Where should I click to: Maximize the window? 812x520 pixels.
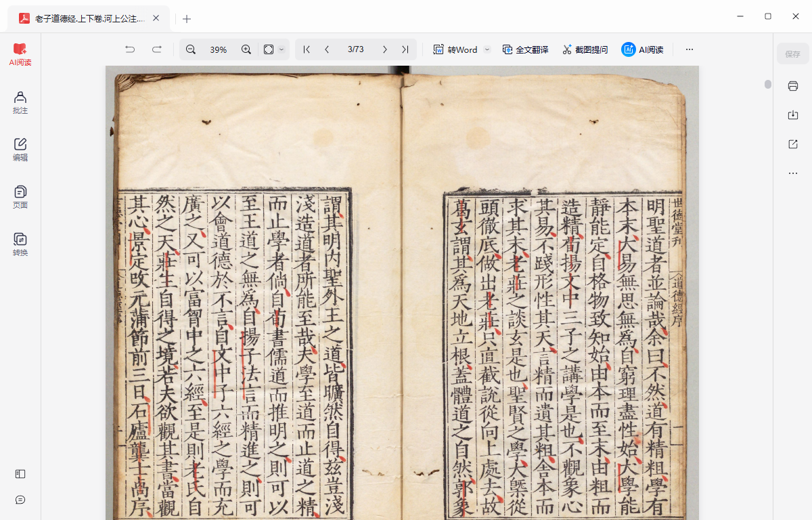[768, 16]
